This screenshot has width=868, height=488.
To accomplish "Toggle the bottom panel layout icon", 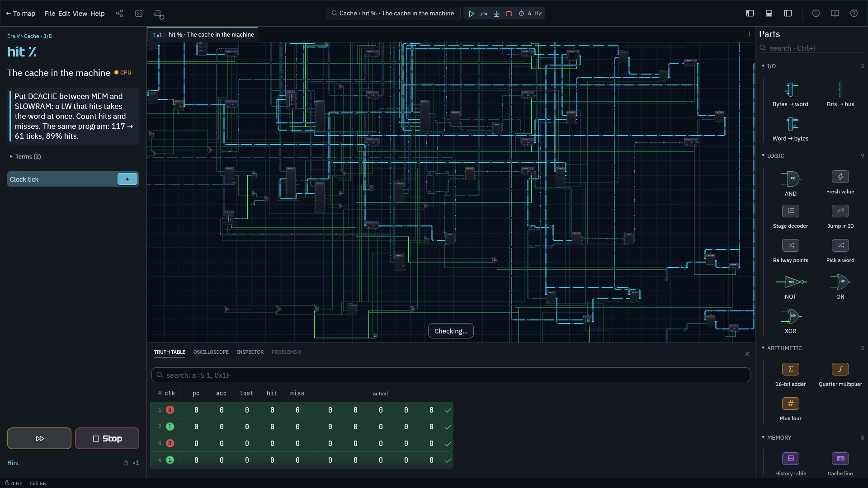I will 769,14.
